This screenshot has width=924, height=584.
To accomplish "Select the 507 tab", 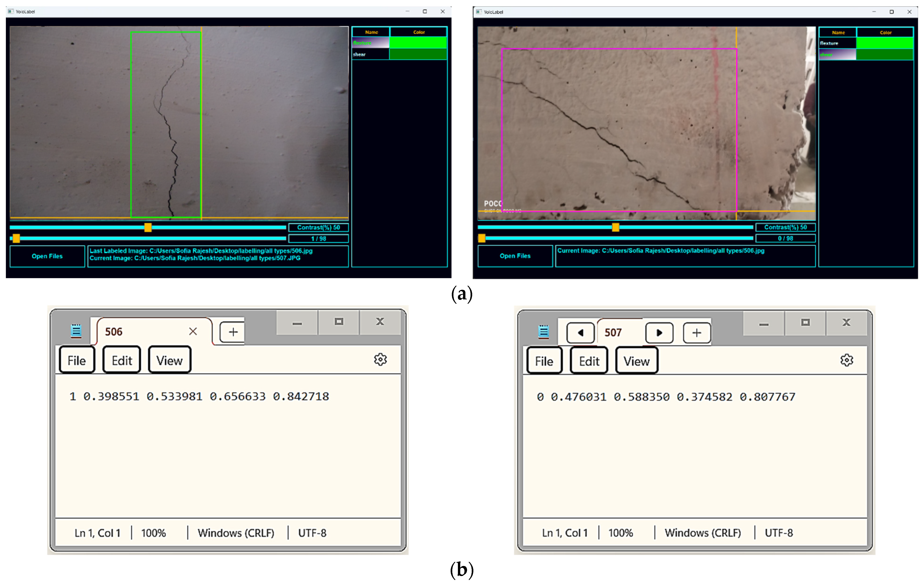I will tap(613, 332).
